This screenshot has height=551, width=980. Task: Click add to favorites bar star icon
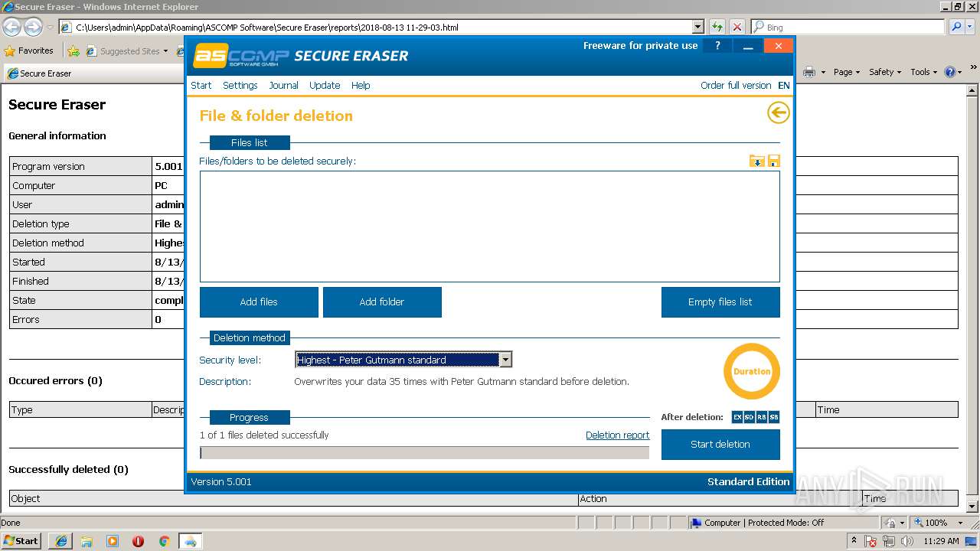coord(73,51)
